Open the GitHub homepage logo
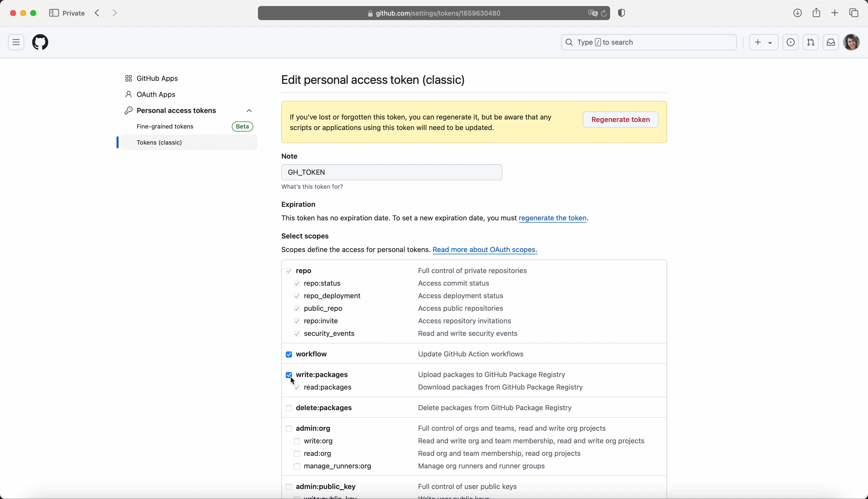Screen dimensions: 868x499 tap(40, 42)
